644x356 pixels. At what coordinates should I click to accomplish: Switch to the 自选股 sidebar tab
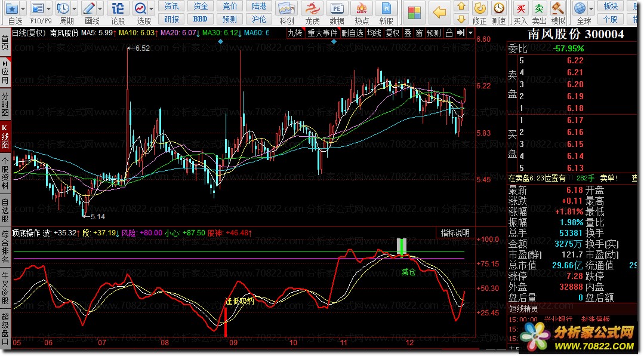point(5,210)
